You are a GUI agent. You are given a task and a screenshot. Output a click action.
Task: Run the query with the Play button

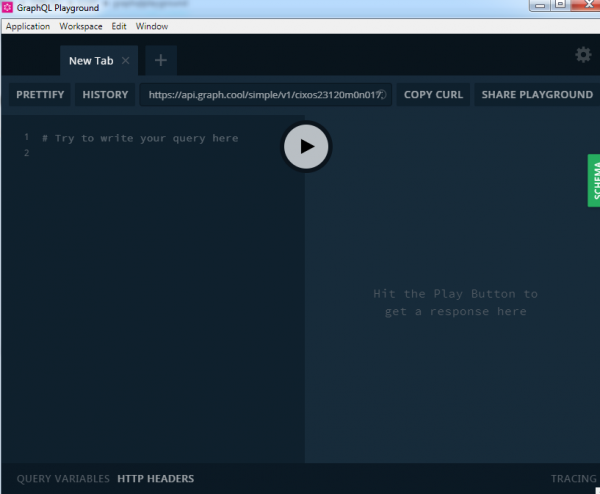(x=306, y=147)
